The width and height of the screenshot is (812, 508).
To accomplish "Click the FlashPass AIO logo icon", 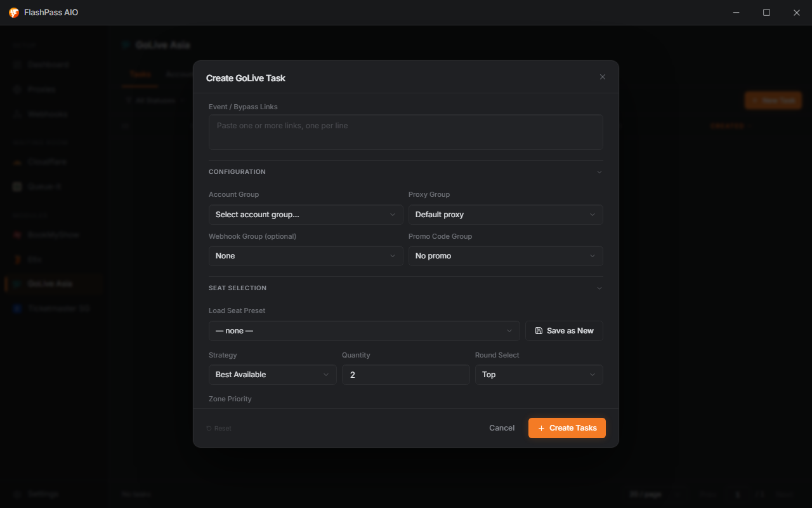I will (14, 13).
